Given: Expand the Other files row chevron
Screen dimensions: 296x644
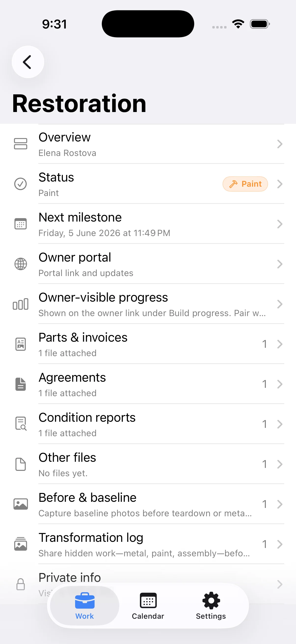Looking at the screenshot, I should (x=280, y=464).
